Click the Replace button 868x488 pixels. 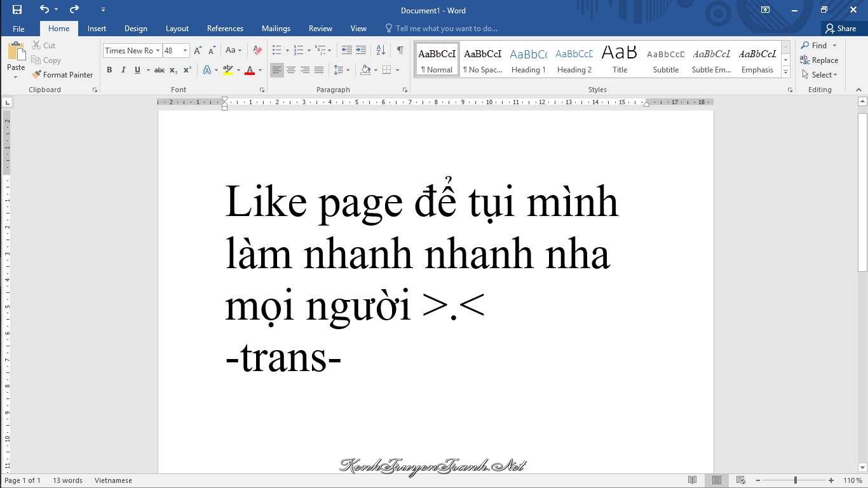point(820,60)
